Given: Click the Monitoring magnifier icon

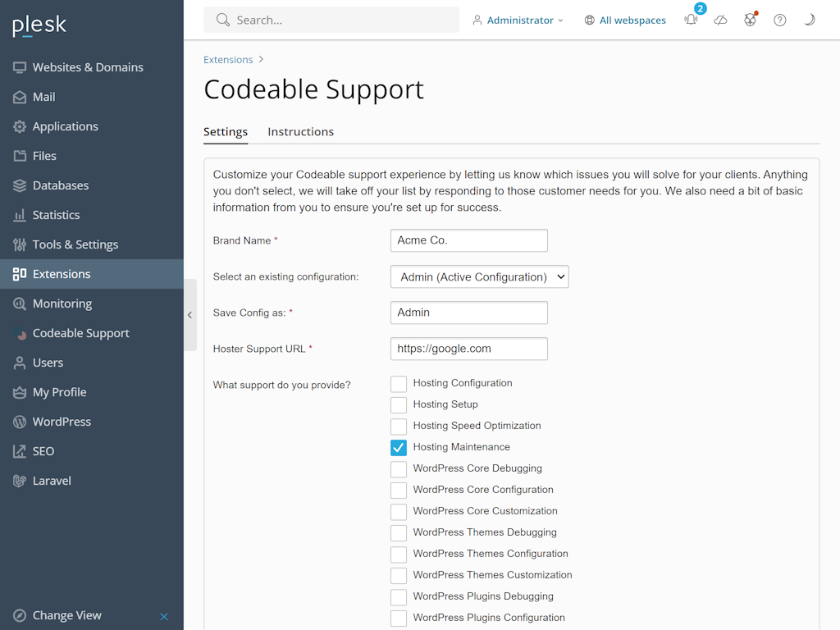Looking at the screenshot, I should point(20,304).
